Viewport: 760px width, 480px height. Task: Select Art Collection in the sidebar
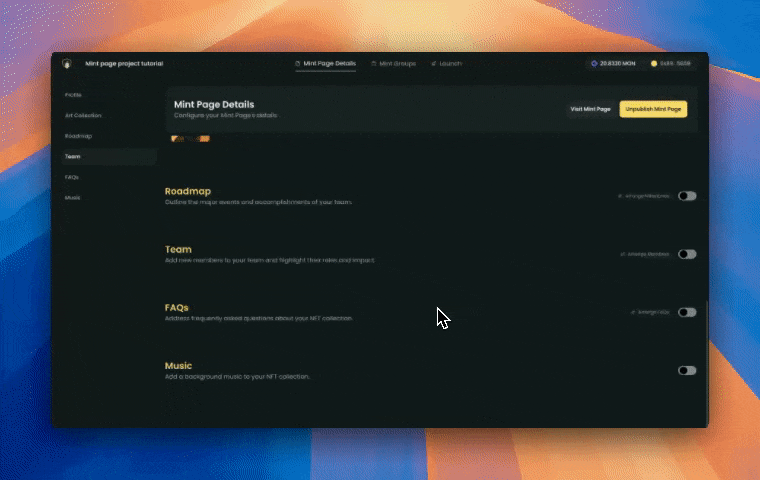click(109, 115)
